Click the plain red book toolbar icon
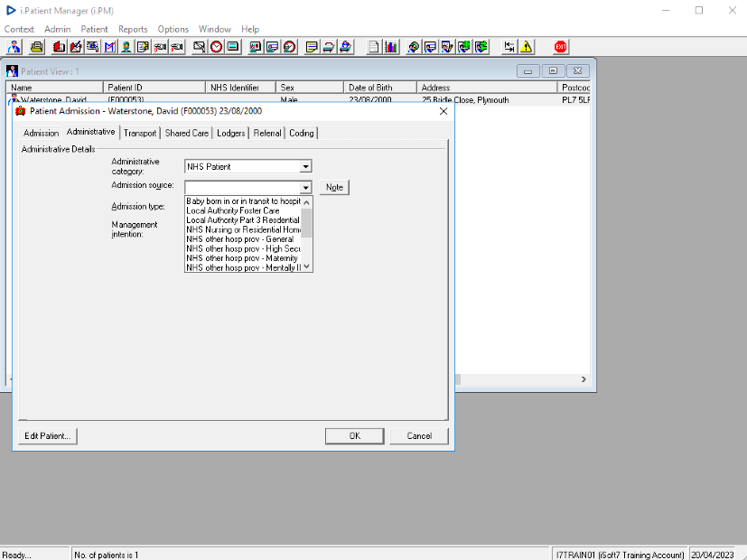This screenshot has width=747, height=560. pos(59,47)
